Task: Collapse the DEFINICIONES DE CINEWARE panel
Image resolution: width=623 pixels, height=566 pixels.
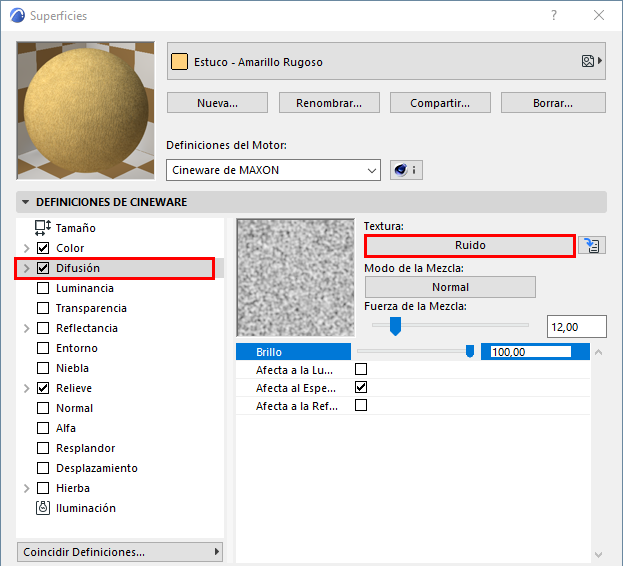Action: point(25,202)
